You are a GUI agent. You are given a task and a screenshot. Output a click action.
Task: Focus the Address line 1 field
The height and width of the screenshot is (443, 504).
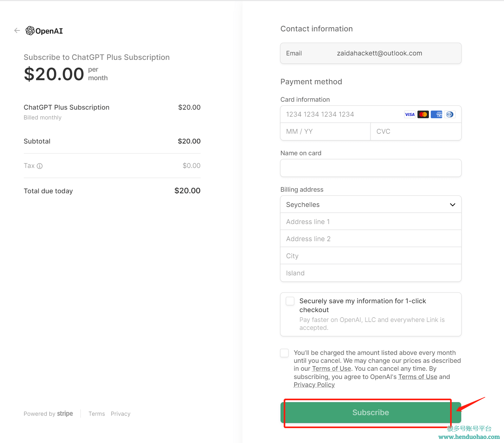[371, 221]
